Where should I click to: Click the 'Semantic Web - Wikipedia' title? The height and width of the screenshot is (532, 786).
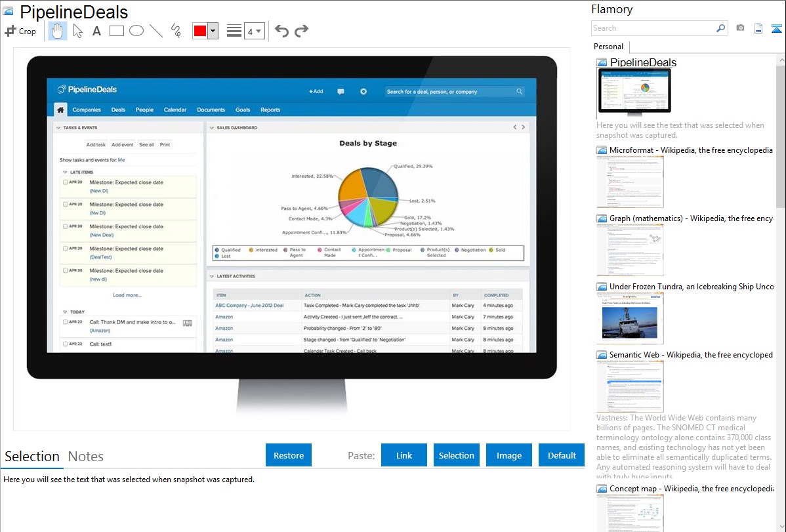tap(691, 355)
